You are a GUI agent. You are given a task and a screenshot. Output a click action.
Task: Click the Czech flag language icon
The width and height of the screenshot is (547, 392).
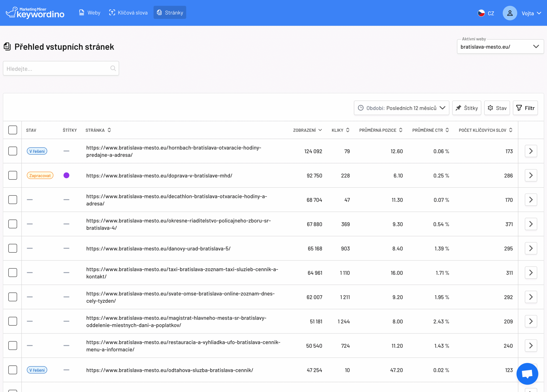481,13
